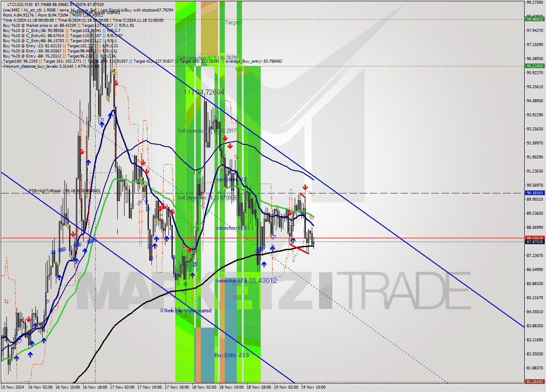Click the 17 Nov 02:00 time label
The width and height of the screenshot is (546, 392).
coord(122,387)
